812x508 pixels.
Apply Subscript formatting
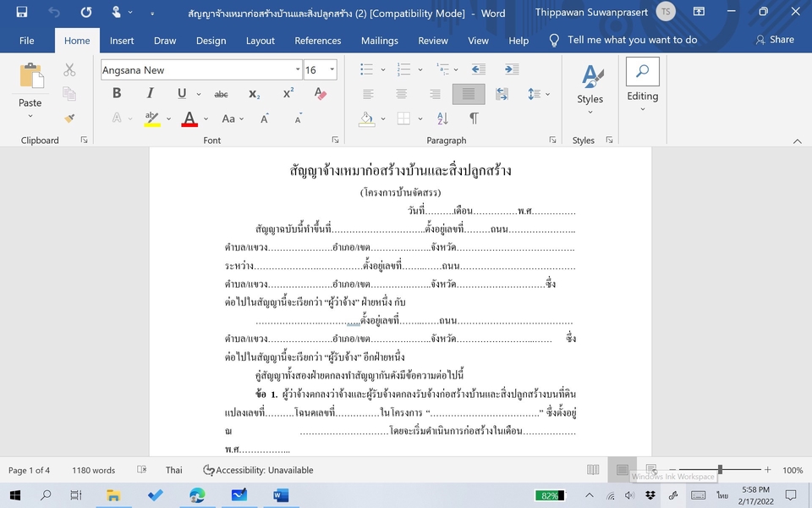[255, 94]
